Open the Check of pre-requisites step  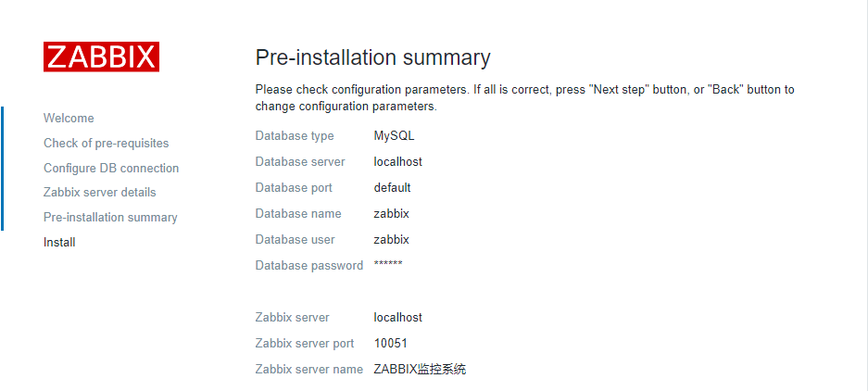tap(106, 144)
